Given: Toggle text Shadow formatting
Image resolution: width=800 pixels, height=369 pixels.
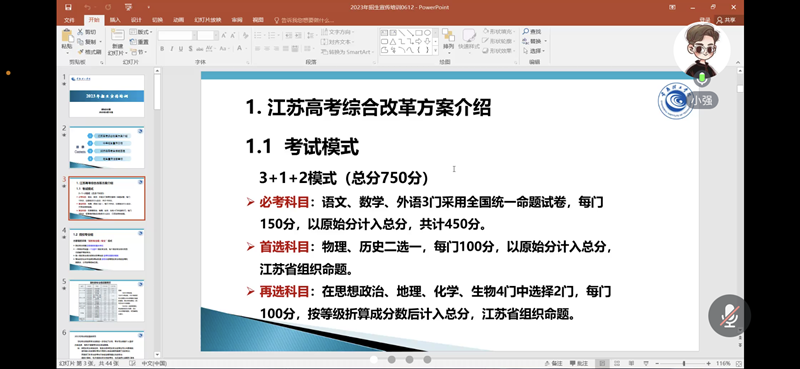Looking at the screenshot, I should [190, 49].
